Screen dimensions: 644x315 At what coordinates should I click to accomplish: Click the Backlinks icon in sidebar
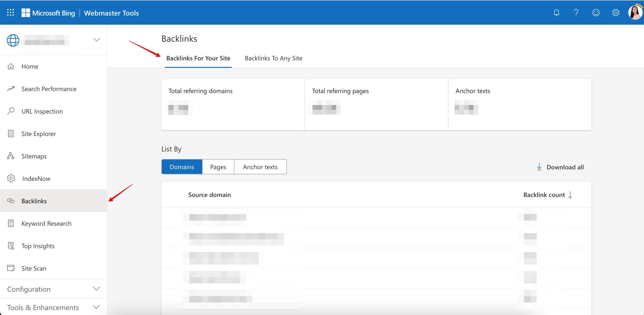pyautogui.click(x=11, y=201)
